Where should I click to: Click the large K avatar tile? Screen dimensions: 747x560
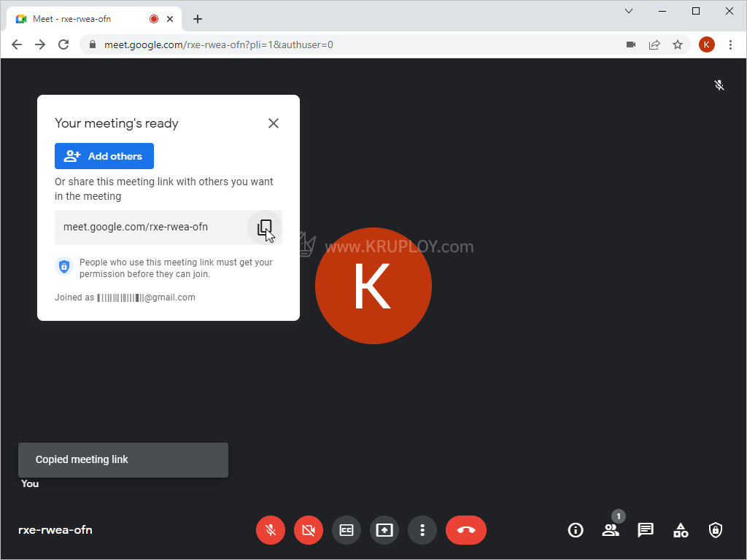(373, 286)
